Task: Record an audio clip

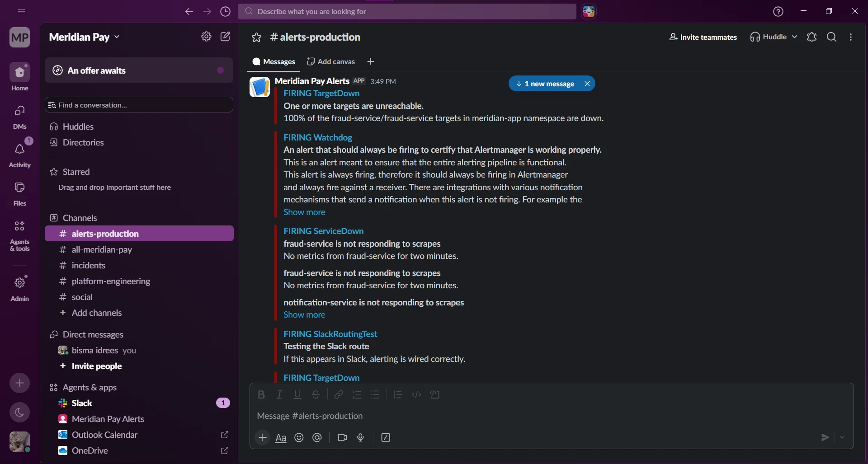Action: pyautogui.click(x=360, y=437)
